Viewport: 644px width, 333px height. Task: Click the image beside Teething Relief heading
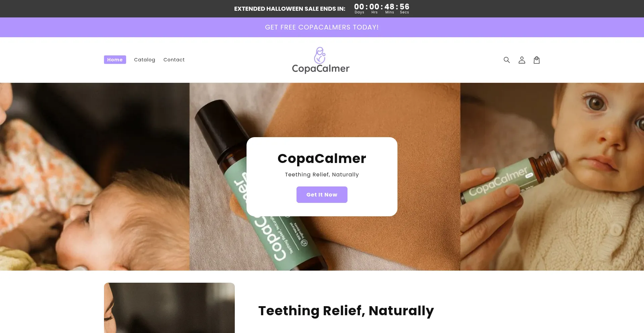(169, 308)
